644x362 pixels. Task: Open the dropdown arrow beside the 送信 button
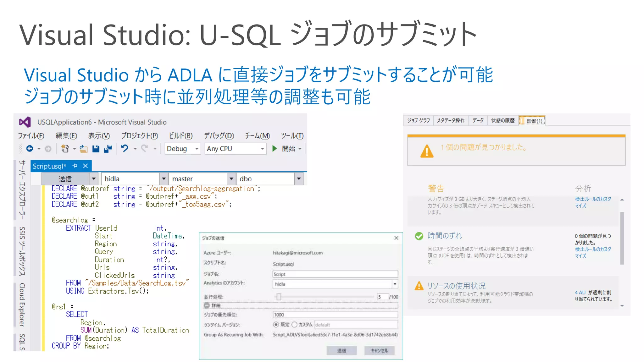94,179
